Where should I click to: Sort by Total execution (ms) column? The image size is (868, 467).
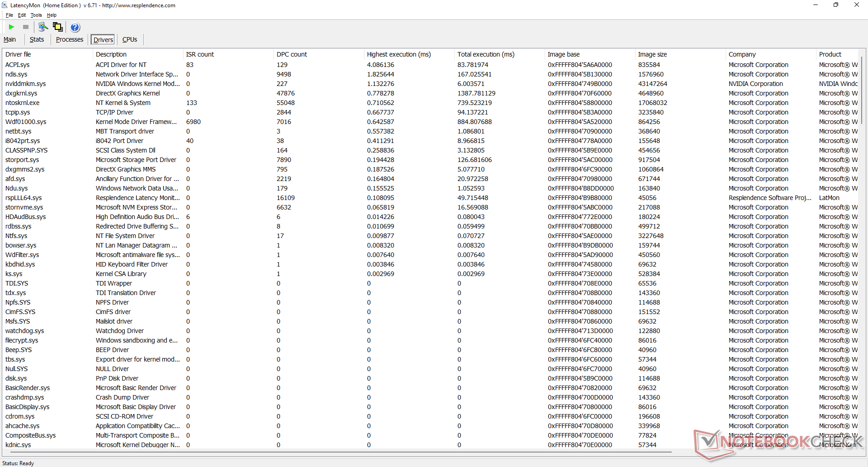[500, 54]
